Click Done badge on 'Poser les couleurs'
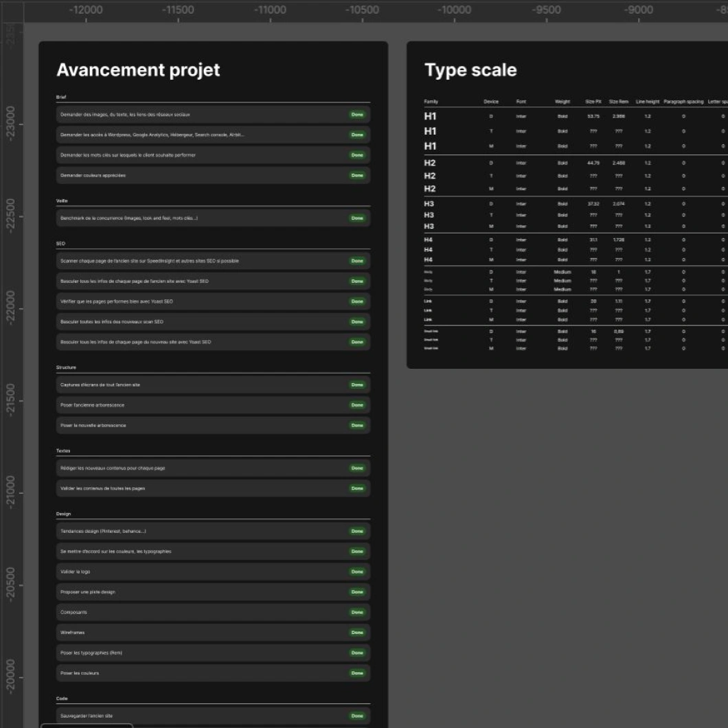 357,673
